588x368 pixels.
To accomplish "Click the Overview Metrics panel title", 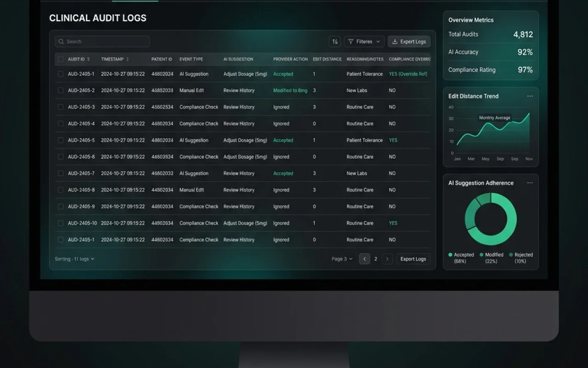I will click(471, 20).
